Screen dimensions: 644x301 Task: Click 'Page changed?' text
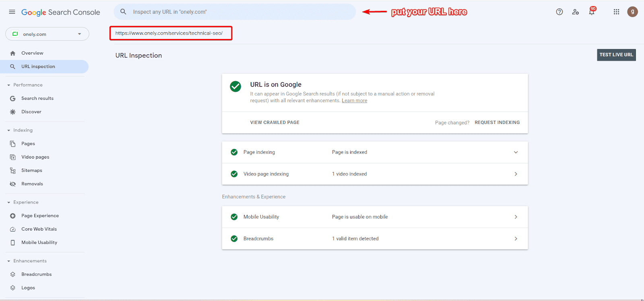[452, 123]
